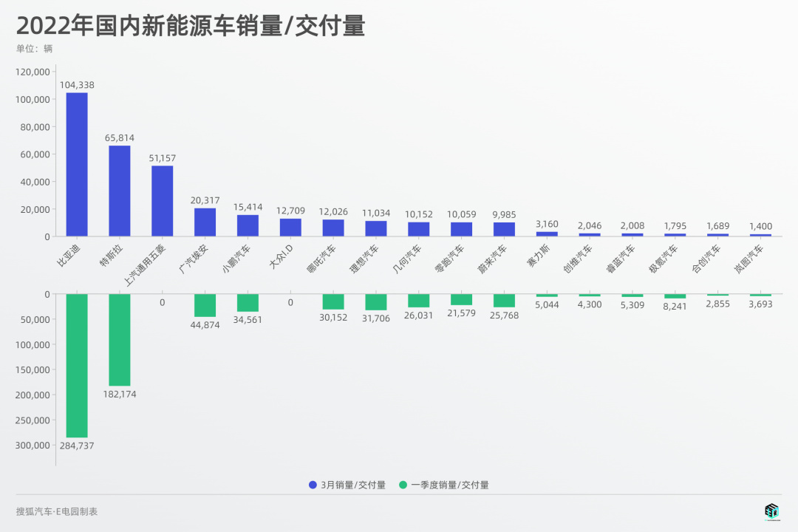Click the quarterly value 2,855 under 合创汽车

pos(718,304)
